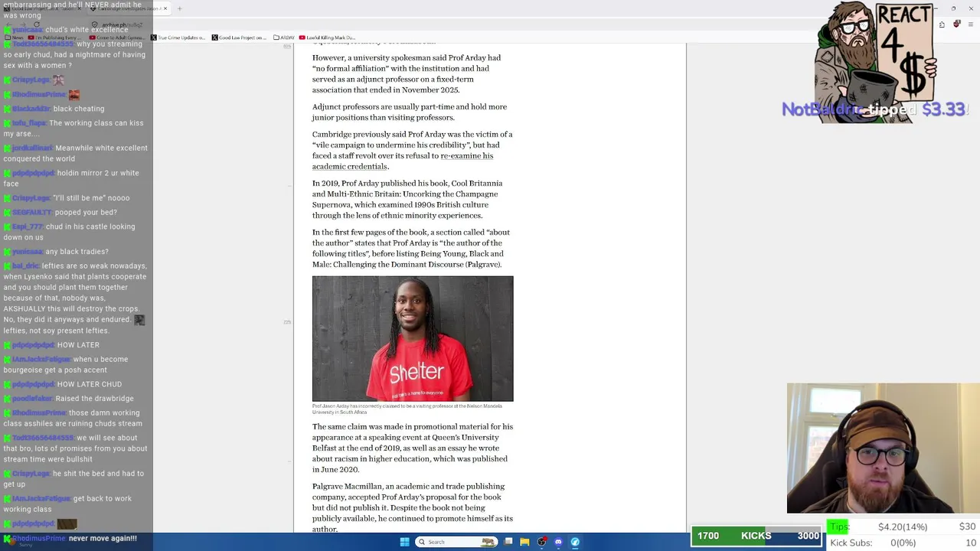Viewport: 980px width, 551px height.
Task: Close the Cambridge Investigates tab
Action: point(165,9)
